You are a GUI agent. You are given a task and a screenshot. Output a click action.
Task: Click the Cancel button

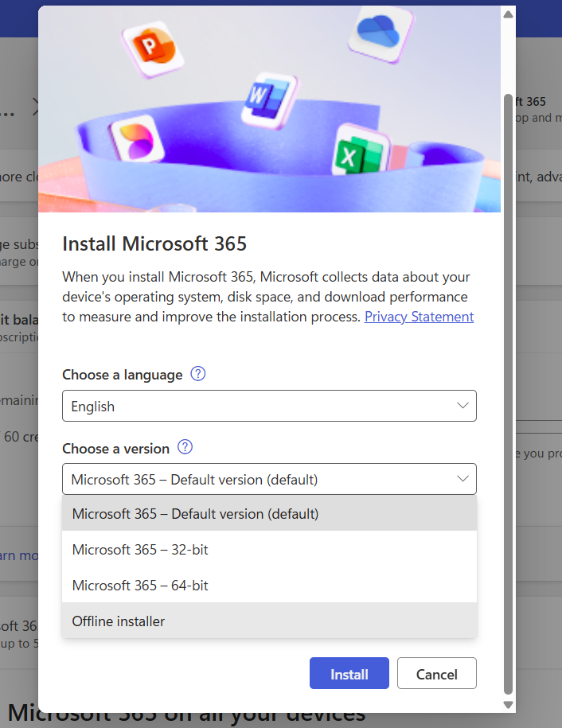coord(436,674)
